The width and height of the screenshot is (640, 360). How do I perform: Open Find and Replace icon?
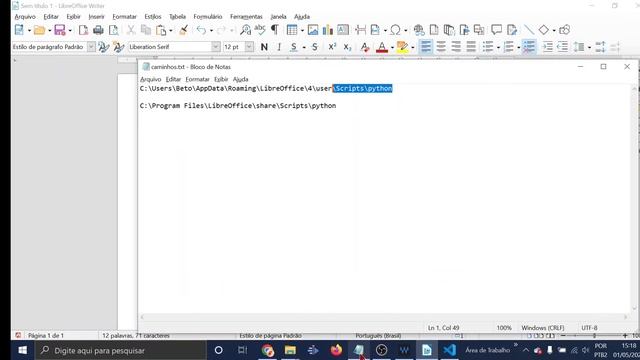pyautogui.click(x=245, y=30)
